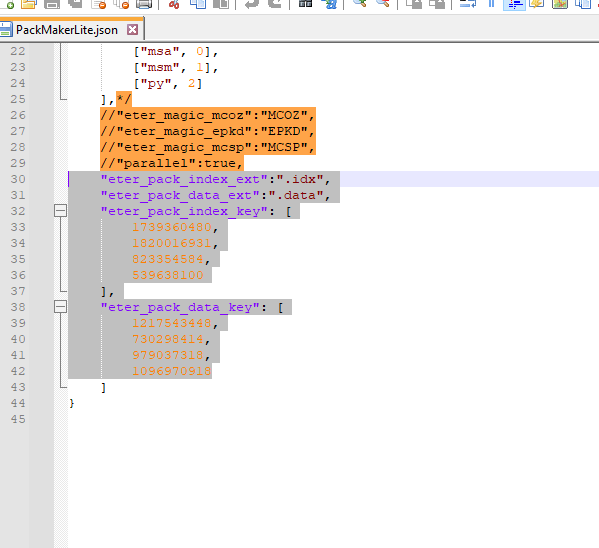Zoom in with the magnifier plus icon
This screenshot has height=548, width=599.
pos(359,4)
